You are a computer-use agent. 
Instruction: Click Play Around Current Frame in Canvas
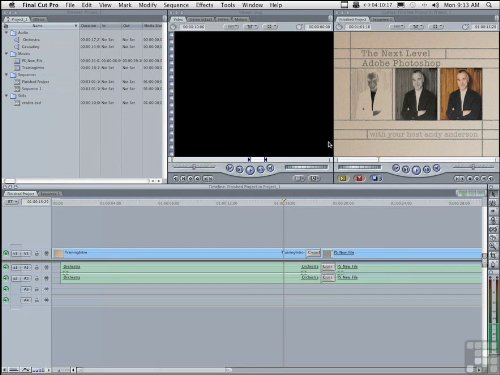[427, 170]
